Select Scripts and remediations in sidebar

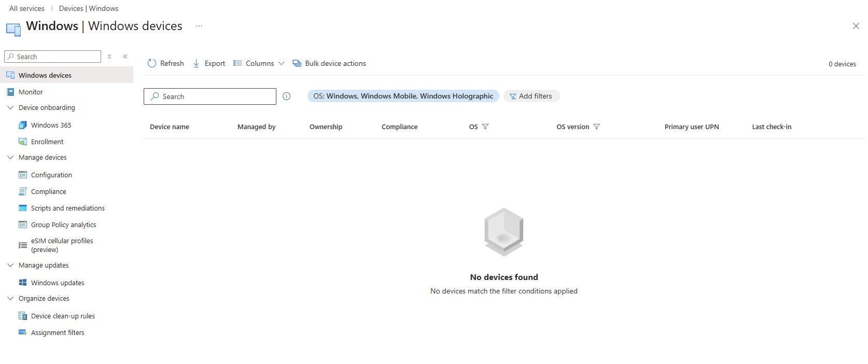pyautogui.click(x=67, y=208)
